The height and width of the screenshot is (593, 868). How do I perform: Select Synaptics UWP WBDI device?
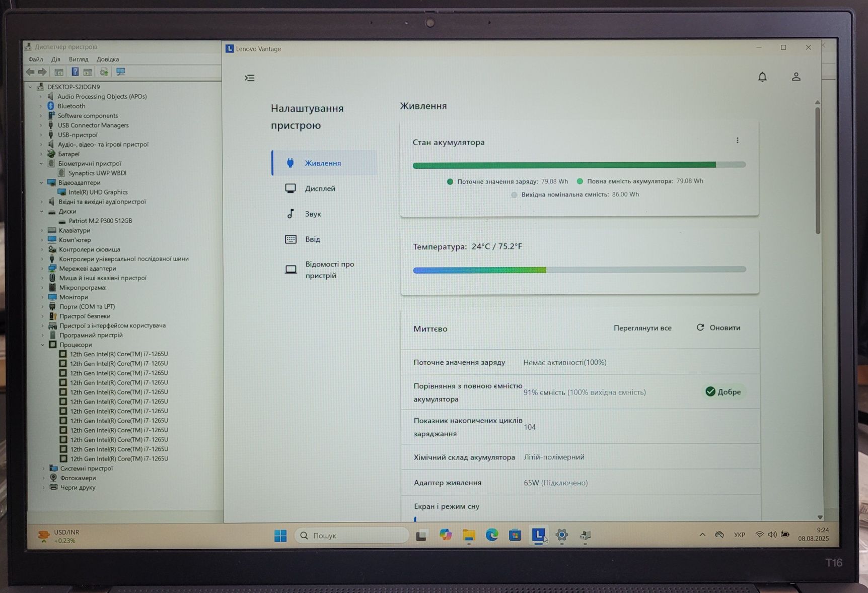point(97,173)
